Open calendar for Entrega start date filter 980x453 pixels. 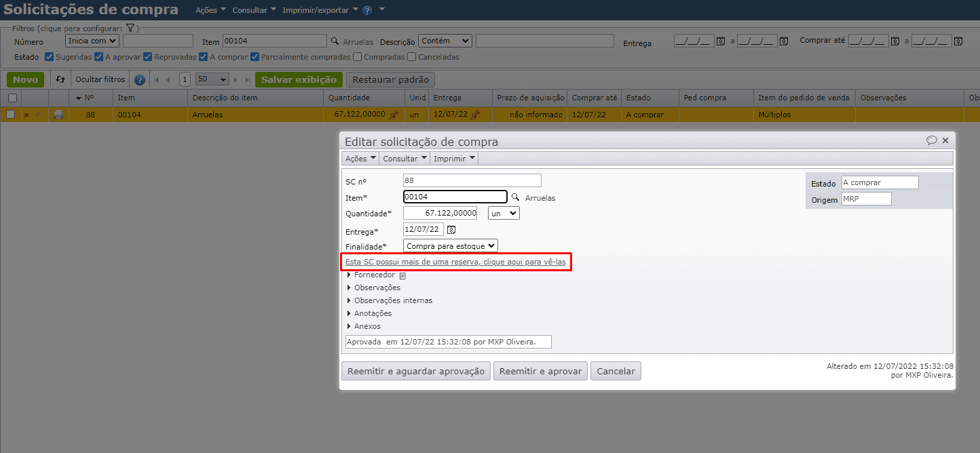point(721,41)
